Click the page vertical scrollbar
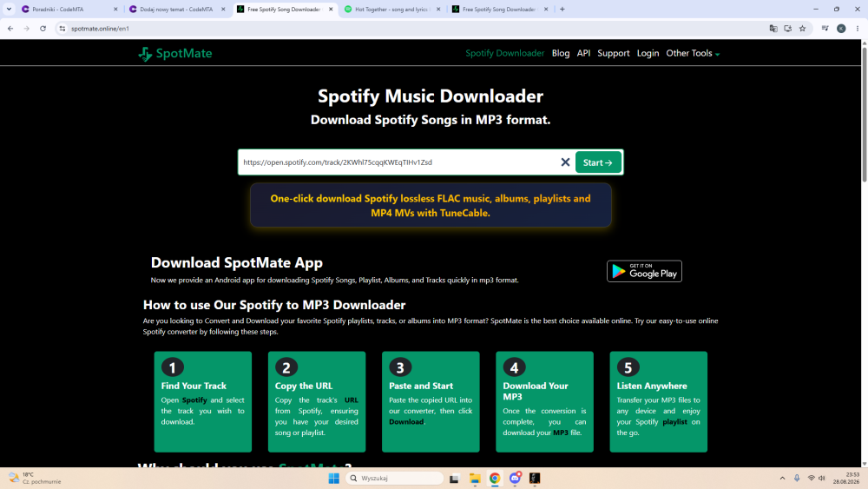The height and width of the screenshot is (489, 868). pyautogui.click(x=865, y=114)
